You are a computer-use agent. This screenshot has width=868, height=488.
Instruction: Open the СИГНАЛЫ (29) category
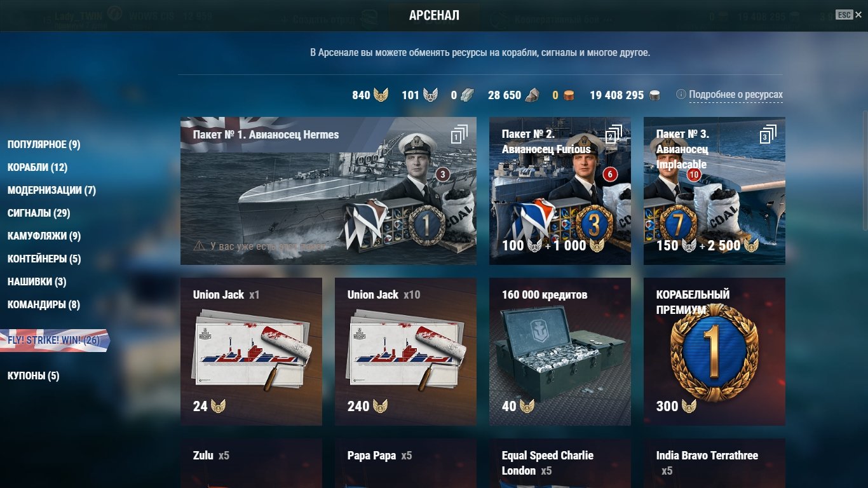click(39, 213)
